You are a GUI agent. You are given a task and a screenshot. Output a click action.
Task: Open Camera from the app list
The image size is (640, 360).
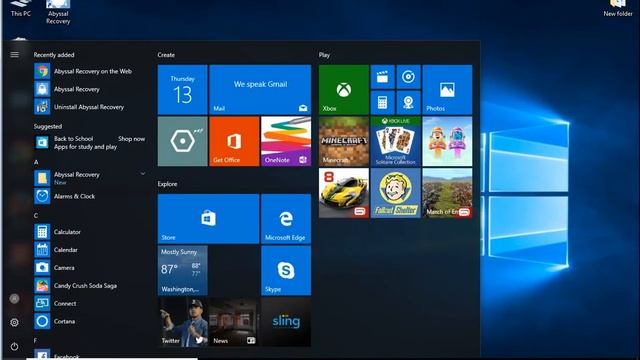pos(90,268)
